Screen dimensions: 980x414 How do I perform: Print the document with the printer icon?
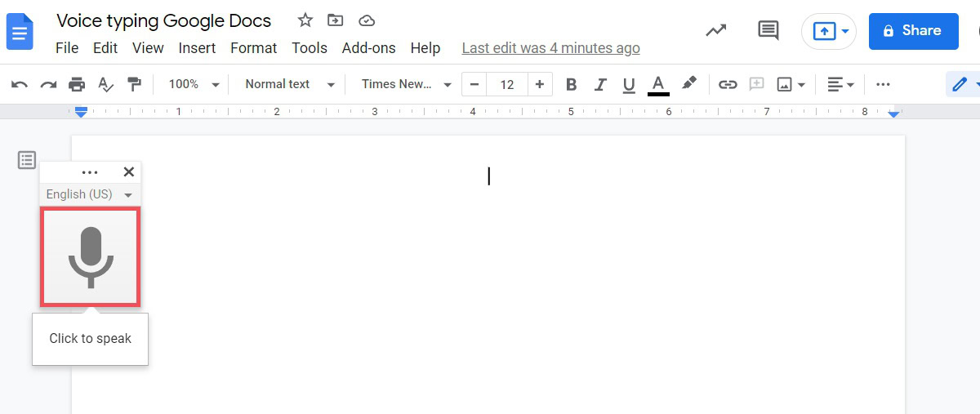(x=77, y=84)
